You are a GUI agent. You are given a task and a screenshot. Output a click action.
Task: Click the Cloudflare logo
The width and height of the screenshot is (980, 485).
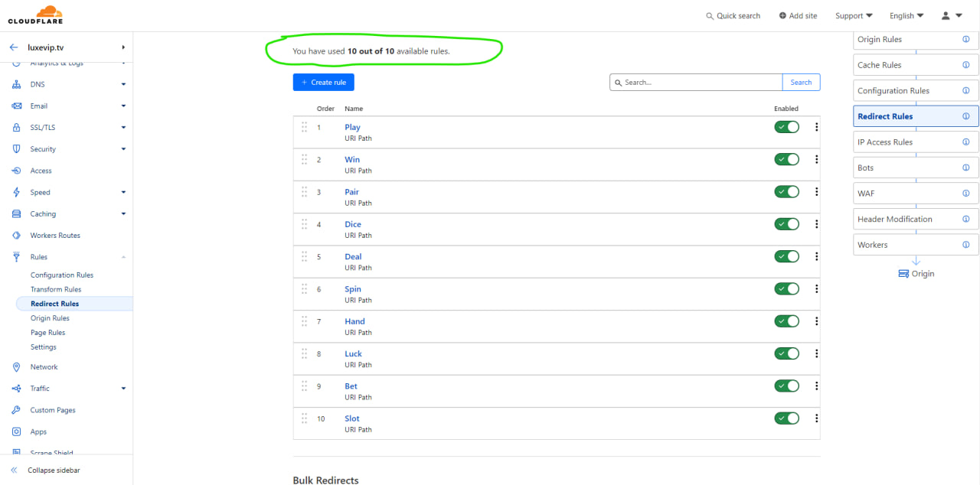pos(35,15)
